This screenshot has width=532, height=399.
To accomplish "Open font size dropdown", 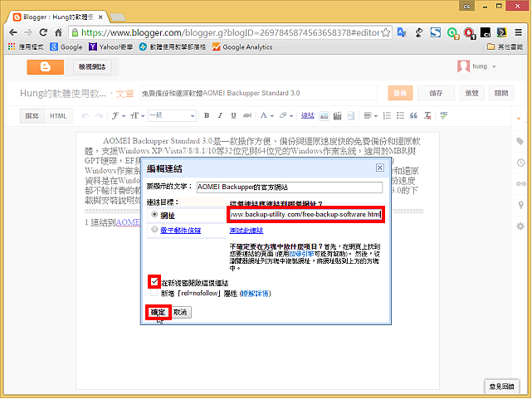I will pyautogui.click(x=138, y=116).
